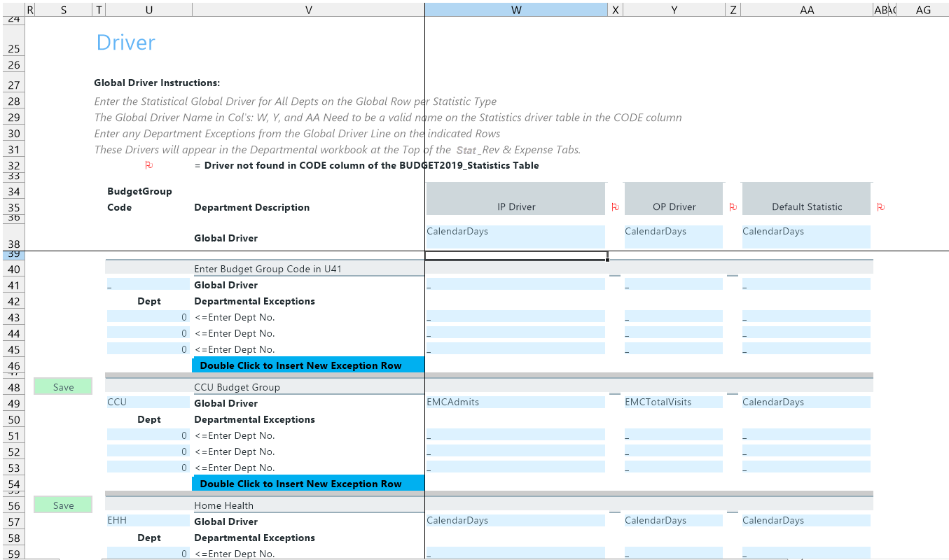949x560 pixels.
Task: Click the Dept No. cell in row 43
Action: tap(148, 317)
